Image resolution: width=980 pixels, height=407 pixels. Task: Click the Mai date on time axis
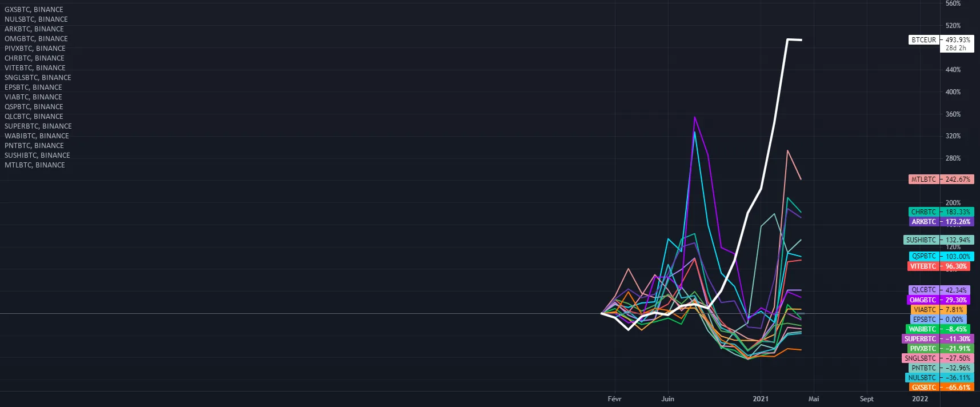tap(814, 399)
